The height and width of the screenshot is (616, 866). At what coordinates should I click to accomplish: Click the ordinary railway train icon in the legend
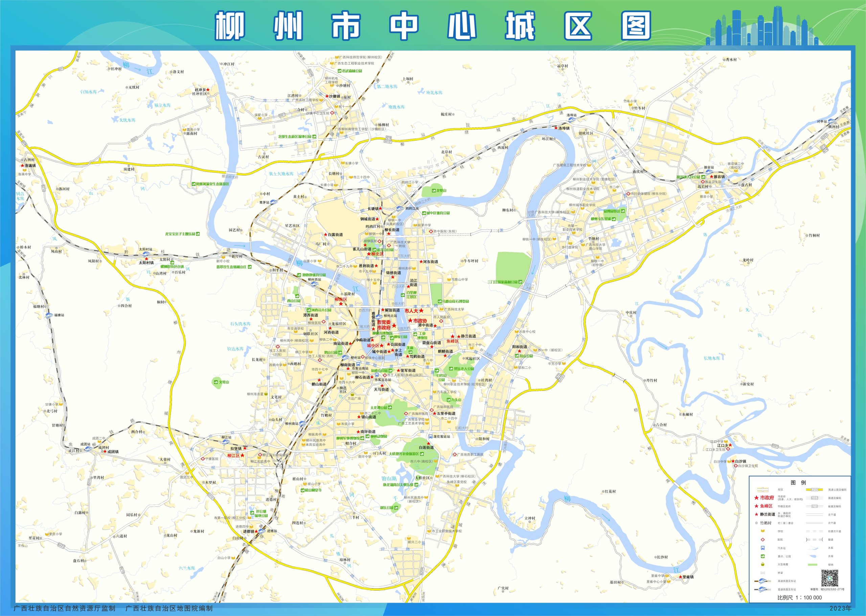(763, 589)
